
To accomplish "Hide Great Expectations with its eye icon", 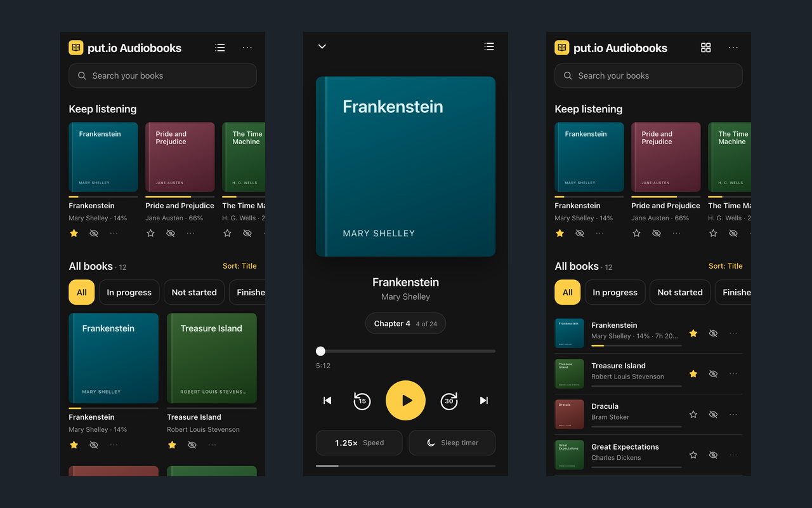I will tap(713, 455).
